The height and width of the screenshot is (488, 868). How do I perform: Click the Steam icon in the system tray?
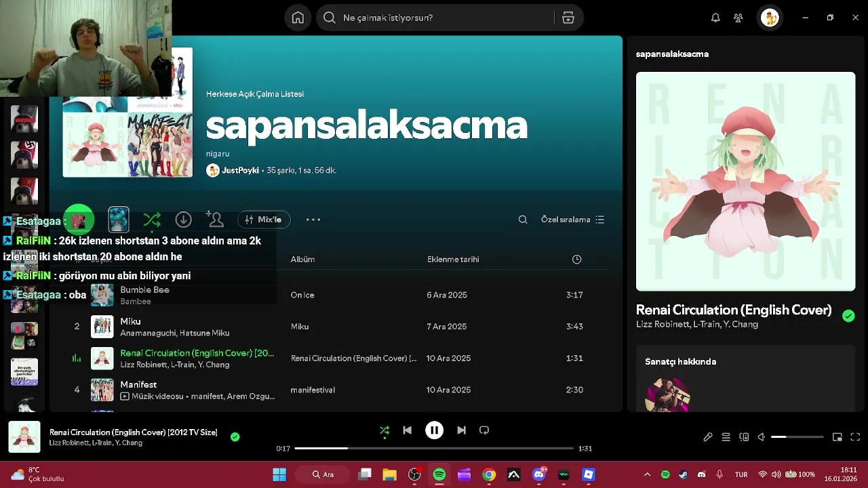point(684,474)
